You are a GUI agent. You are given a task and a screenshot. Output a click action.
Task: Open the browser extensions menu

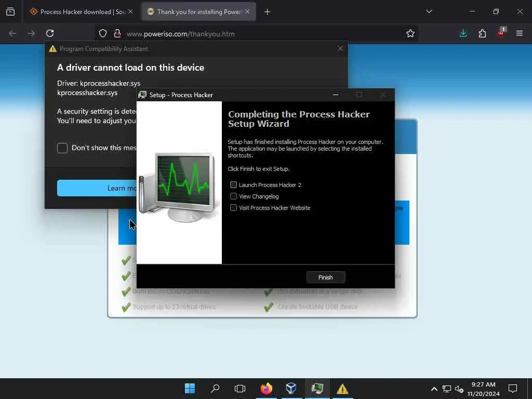point(482,33)
